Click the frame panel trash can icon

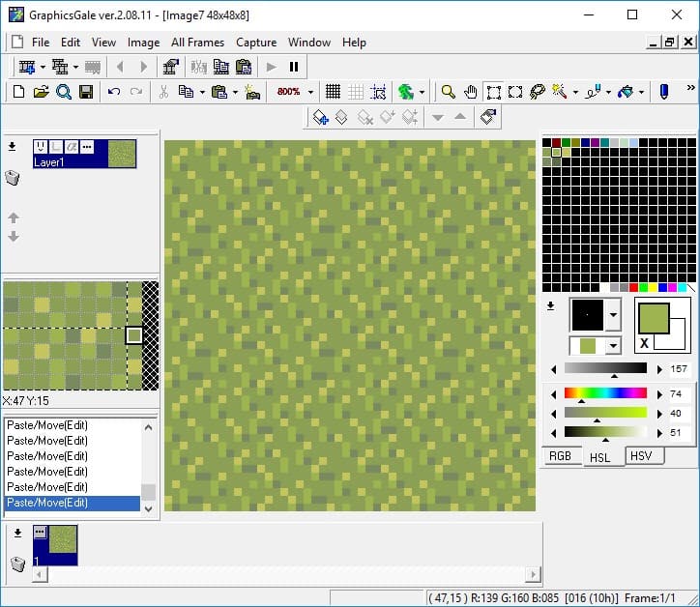(17, 564)
